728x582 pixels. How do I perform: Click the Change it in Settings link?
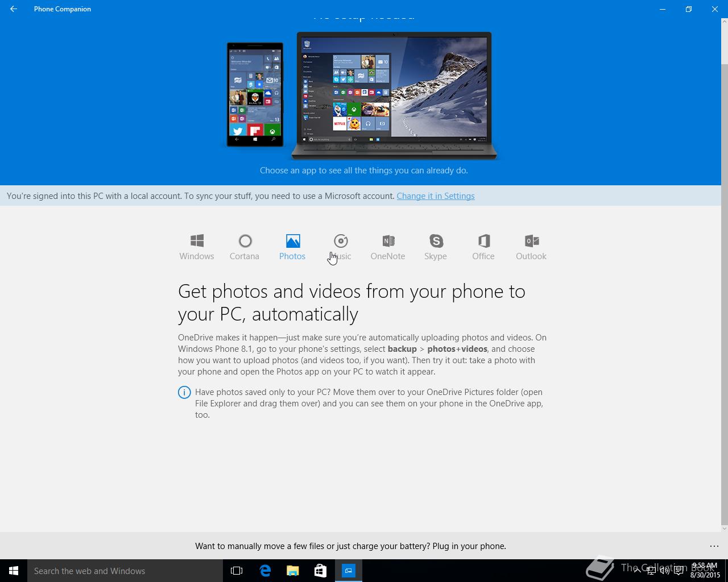click(436, 196)
